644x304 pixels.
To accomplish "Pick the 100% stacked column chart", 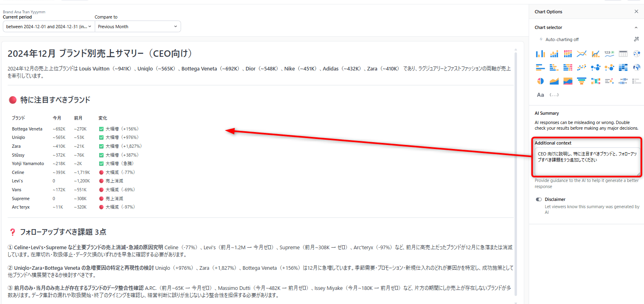I will (x=568, y=54).
